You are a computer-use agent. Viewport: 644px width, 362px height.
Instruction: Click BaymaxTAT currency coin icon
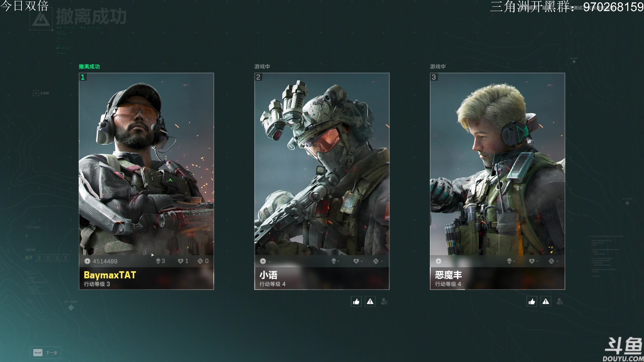(x=87, y=261)
